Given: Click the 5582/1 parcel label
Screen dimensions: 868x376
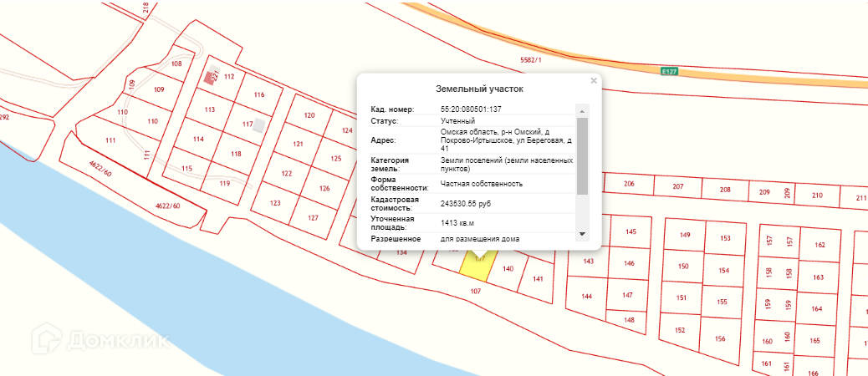Looking at the screenshot, I should [530, 59].
